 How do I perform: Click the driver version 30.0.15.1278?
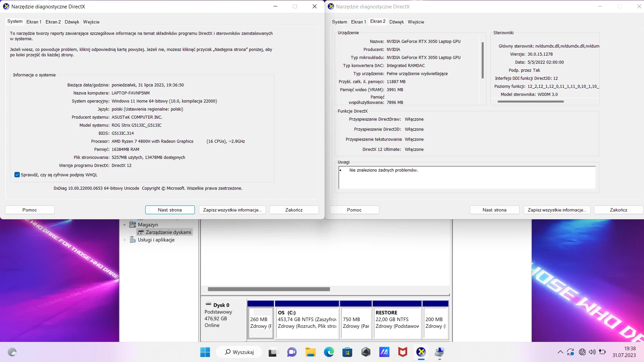(540, 54)
